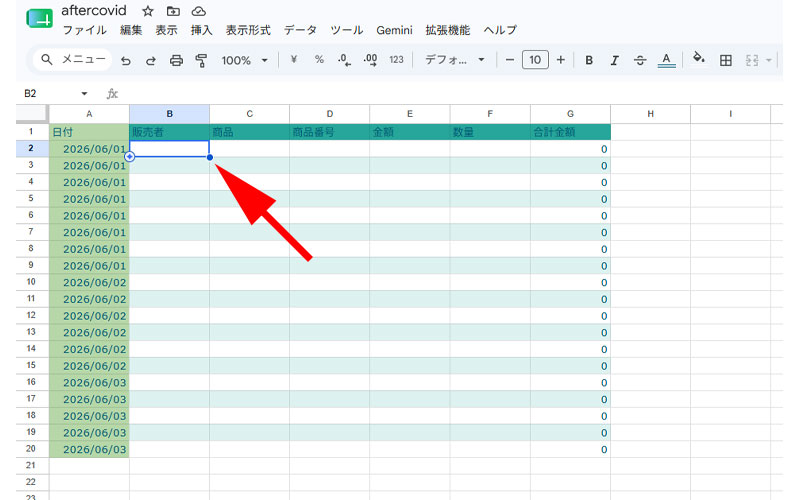Open the Gemini menu
This screenshot has width=800, height=500.
click(394, 31)
